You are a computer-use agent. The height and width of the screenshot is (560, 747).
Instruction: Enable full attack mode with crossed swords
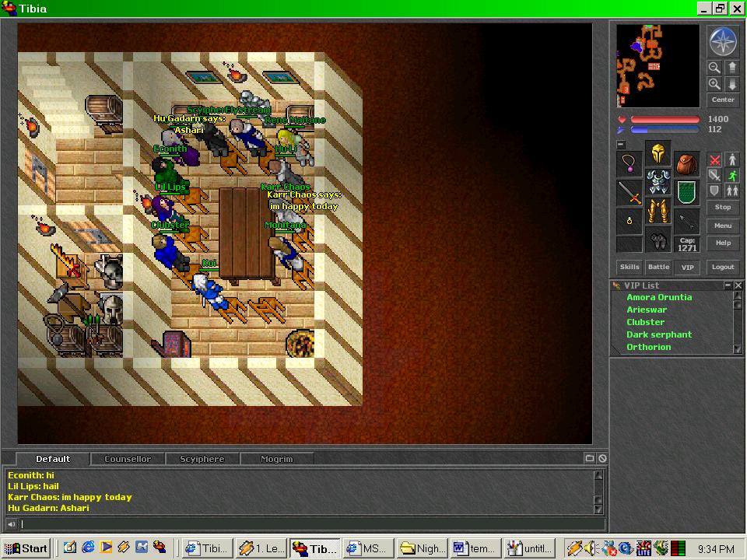click(x=714, y=159)
